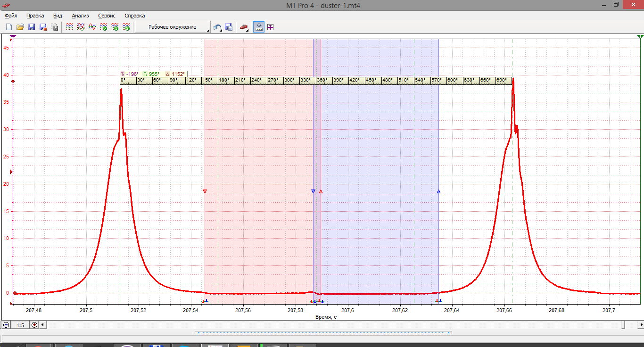This screenshot has height=347, width=644.
Task: Click the zoom in plus button
Action: click(34, 325)
